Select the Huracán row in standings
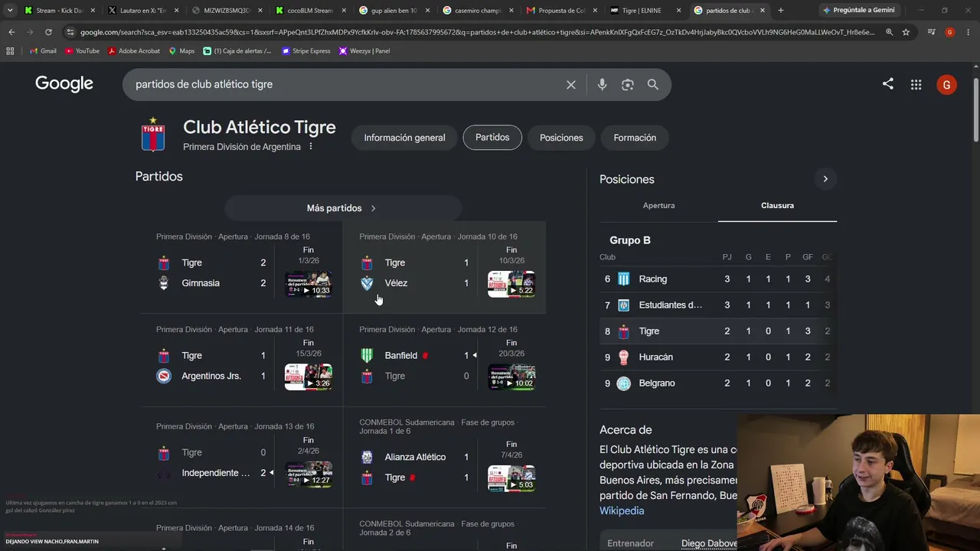The width and height of the screenshot is (980, 551). [718, 357]
